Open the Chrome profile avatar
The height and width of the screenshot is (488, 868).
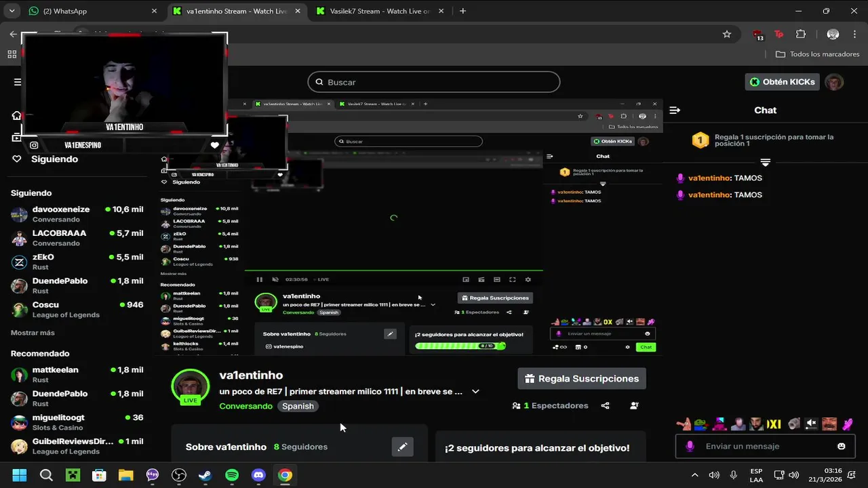click(833, 34)
